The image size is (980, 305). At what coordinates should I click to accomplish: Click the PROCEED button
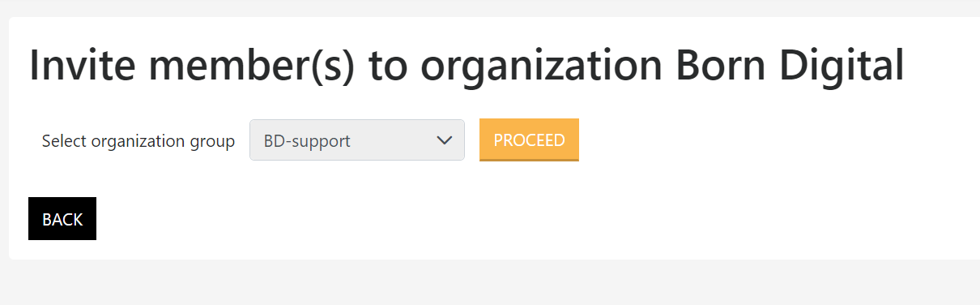pyautogui.click(x=529, y=140)
